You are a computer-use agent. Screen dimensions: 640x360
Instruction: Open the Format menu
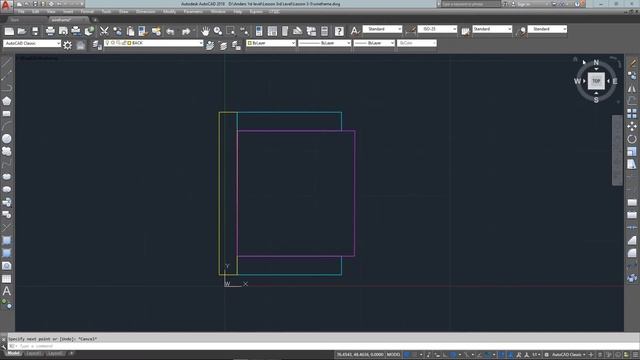87,12
